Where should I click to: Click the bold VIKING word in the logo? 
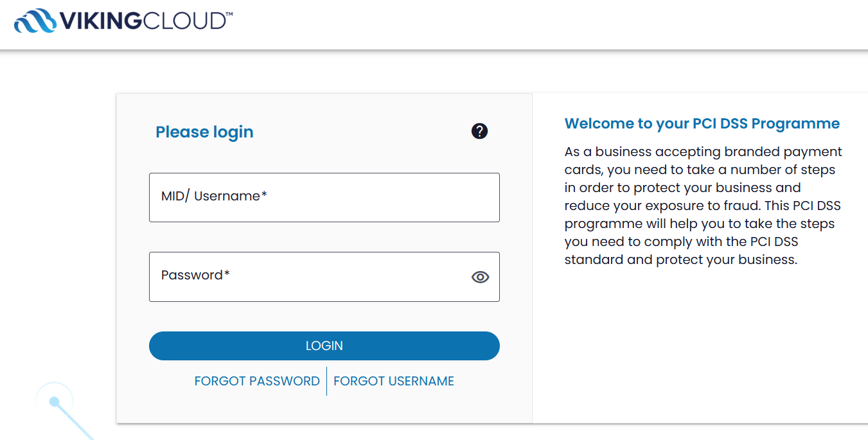coord(100,21)
